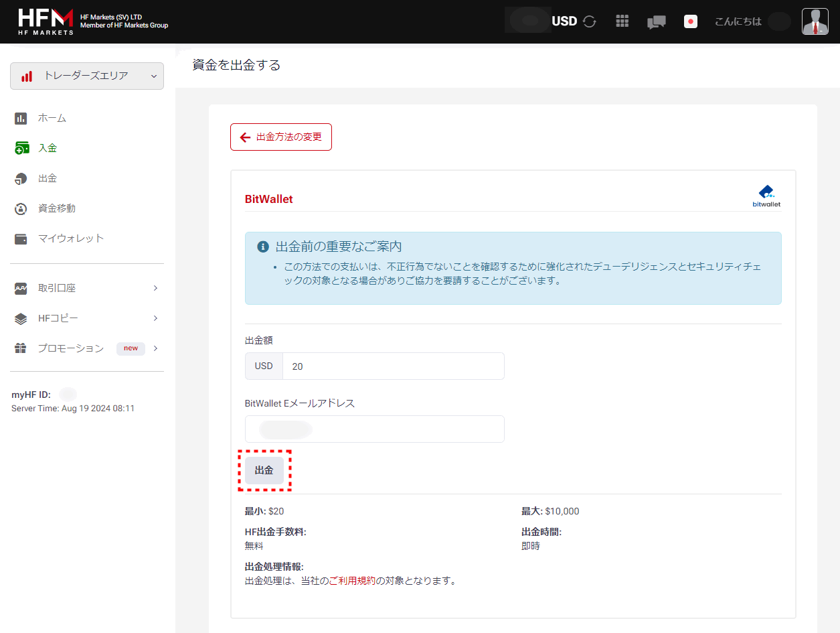Viewport: 840px width, 633px height.
Task: Click 最小: $20 text
Action: (264, 511)
